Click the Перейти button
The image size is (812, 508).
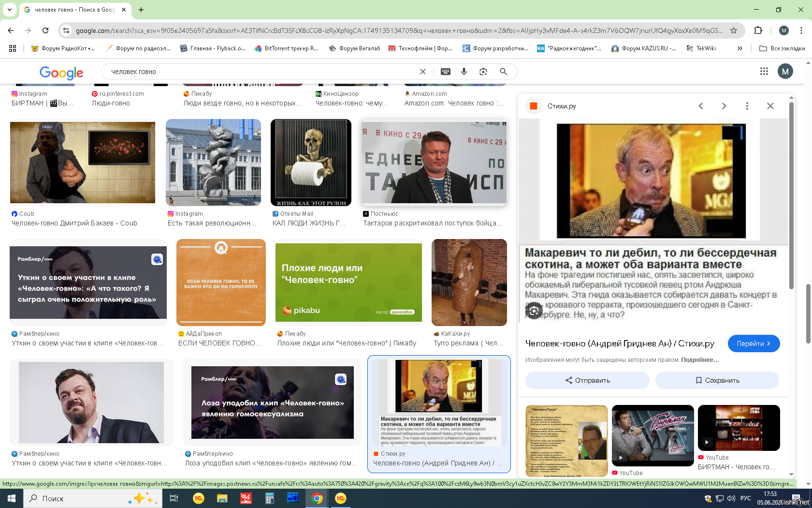[754, 344]
